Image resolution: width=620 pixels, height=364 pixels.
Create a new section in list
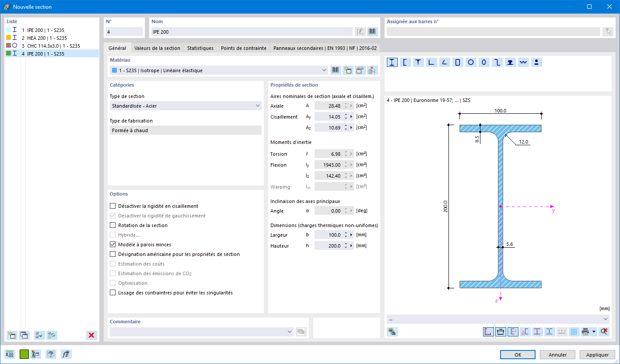tap(12, 335)
